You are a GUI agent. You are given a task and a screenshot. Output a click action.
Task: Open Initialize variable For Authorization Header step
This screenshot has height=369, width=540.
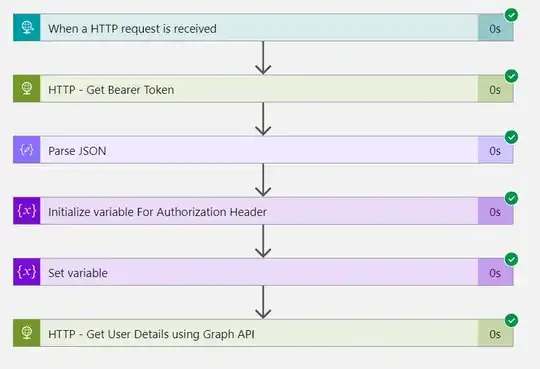pyautogui.click(x=263, y=211)
